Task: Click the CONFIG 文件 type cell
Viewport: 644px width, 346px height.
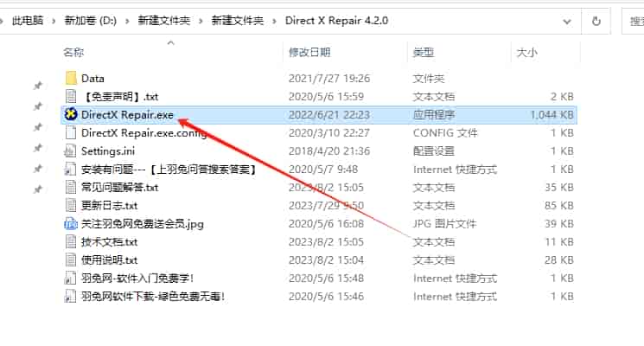Action: 445,132
